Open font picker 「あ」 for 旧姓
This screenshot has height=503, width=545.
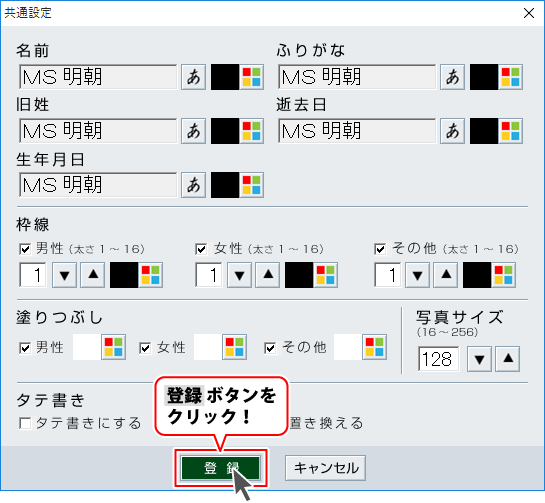pyautogui.click(x=194, y=131)
